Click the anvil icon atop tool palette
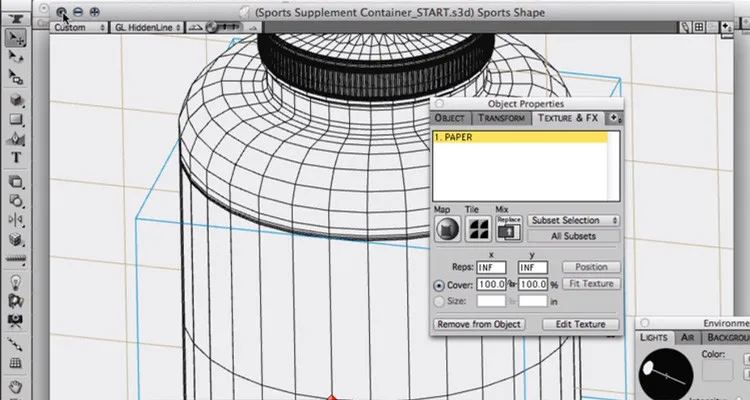The height and width of the screenshot is (400, 750). pyautogui.click(x=15, y=19)
